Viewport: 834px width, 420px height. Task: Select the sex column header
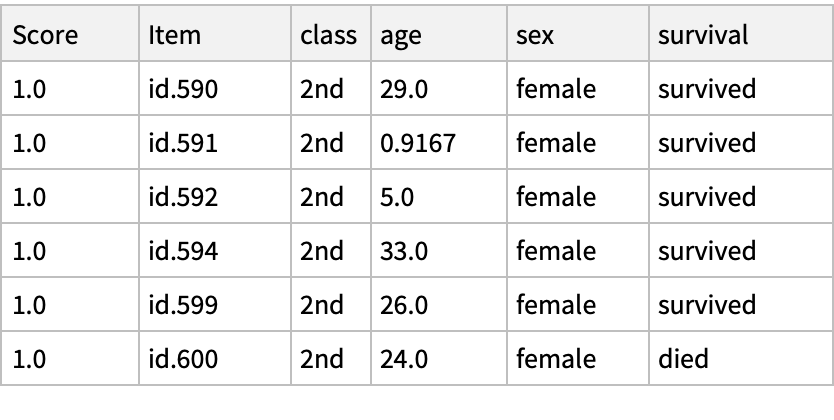point(536,35)
